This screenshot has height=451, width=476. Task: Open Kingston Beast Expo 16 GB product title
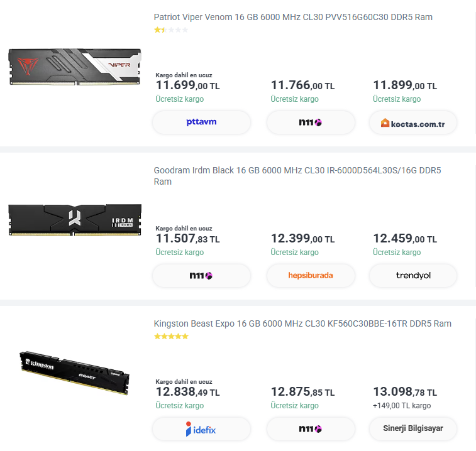pyautogui.click(x=302, y=323)
